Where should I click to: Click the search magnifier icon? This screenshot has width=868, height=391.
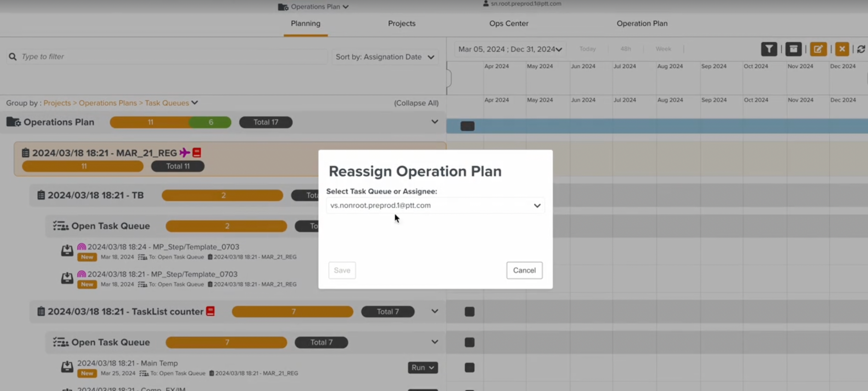click(x=13, y=57)
